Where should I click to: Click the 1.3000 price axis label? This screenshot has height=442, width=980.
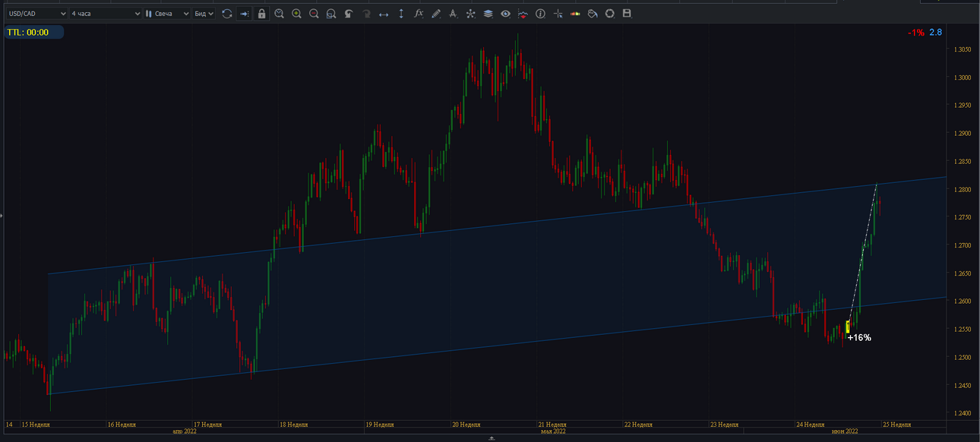(961, 77)
